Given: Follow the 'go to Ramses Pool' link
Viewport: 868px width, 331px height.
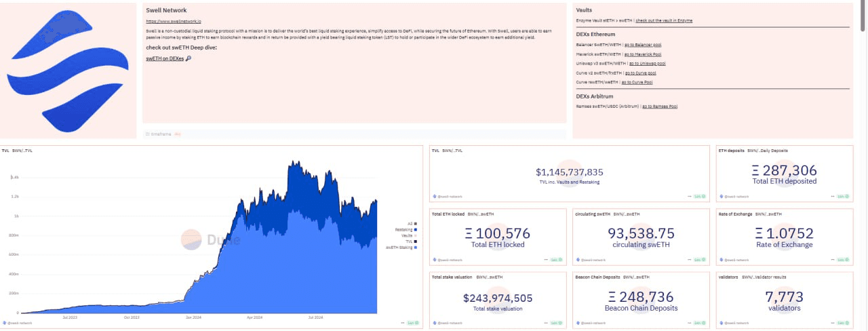Looking at the screenshot, I should coord(660,106).
